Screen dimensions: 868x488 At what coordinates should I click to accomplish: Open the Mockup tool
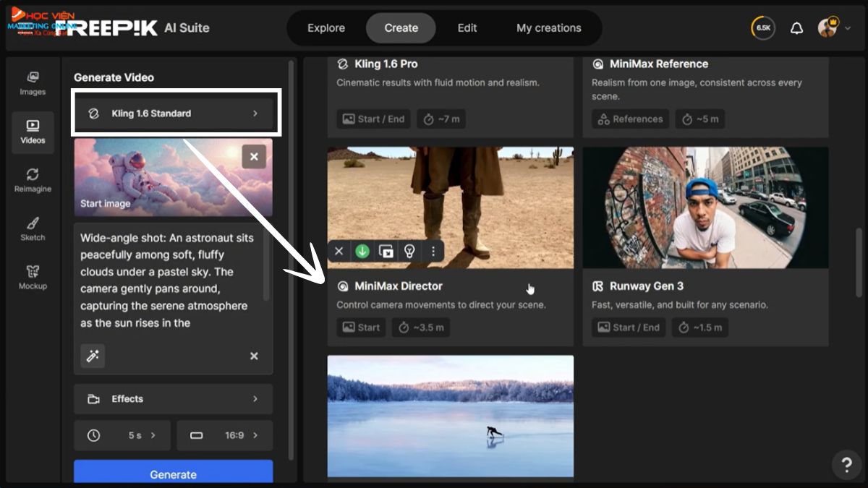pyautogui.click(x=33, y=278)
